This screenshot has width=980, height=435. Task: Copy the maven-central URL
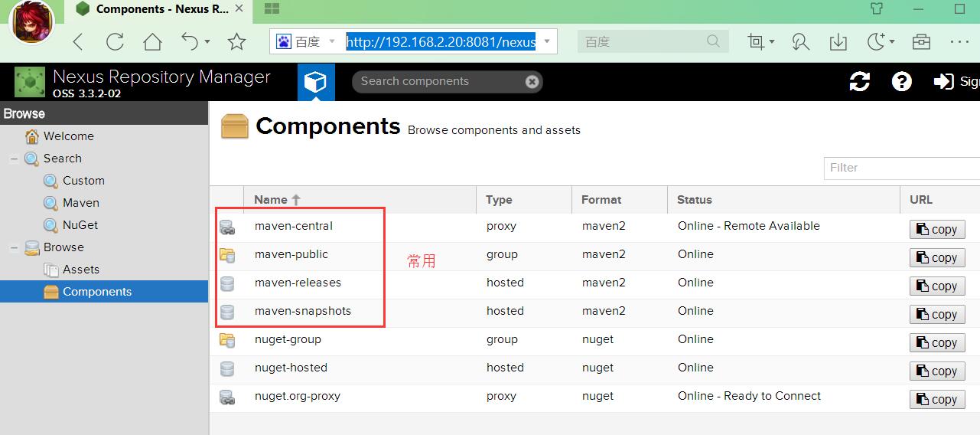937,229
